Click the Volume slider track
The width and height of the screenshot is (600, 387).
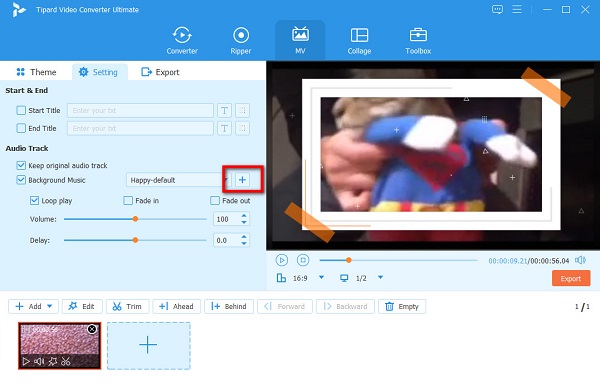coord(135,219)
